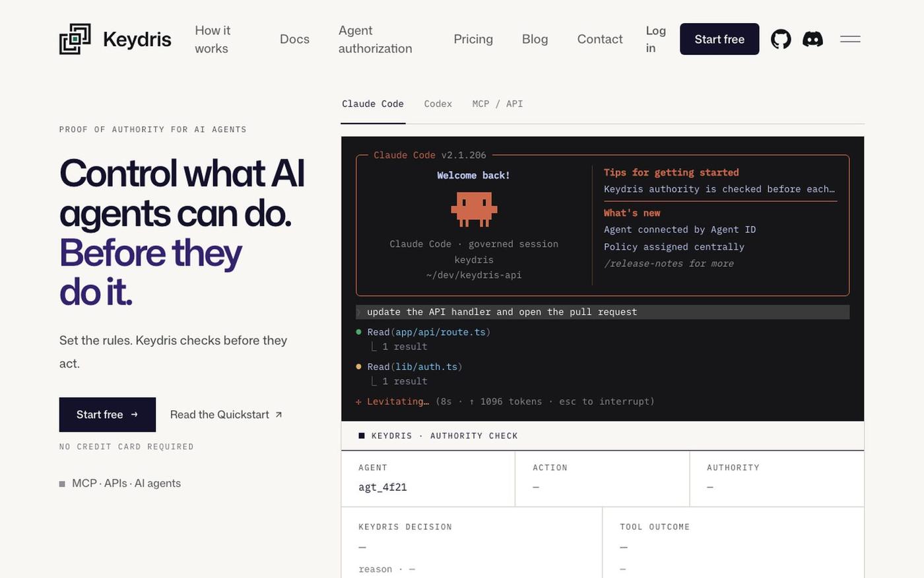This screenshot has width=924, height=578.
Task: Open the Discord icon link
Action: [x=812, y=39]
